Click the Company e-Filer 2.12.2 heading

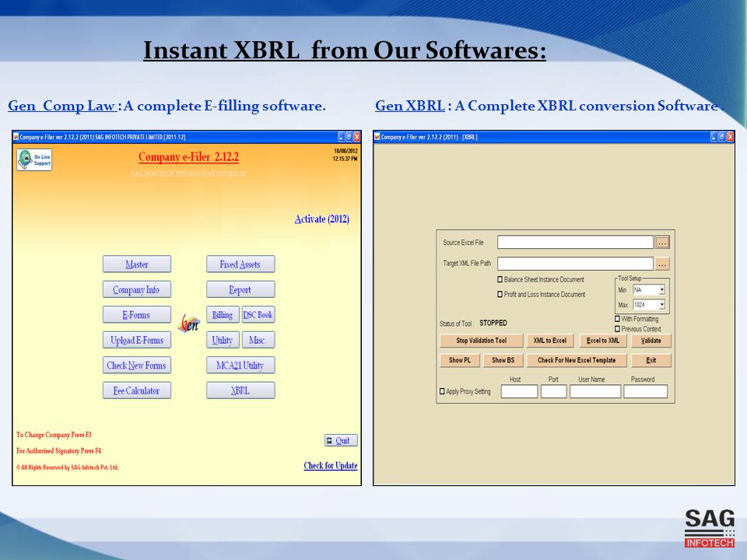click(188, 156)
